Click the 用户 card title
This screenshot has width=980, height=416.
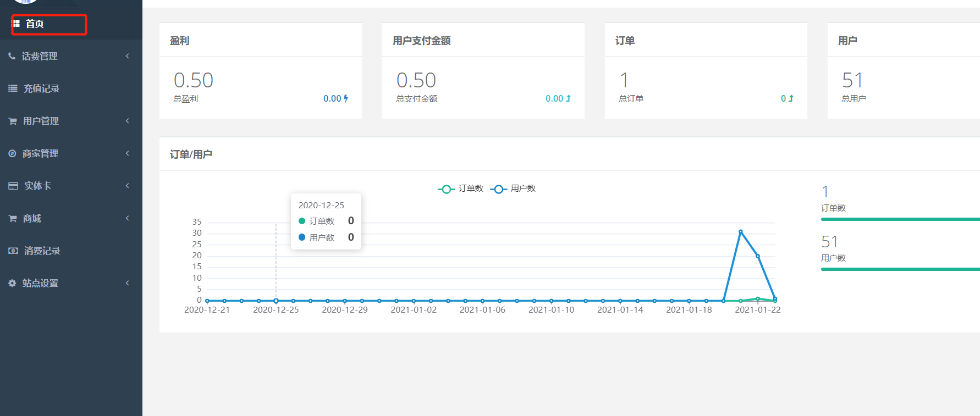pos(848,41)
